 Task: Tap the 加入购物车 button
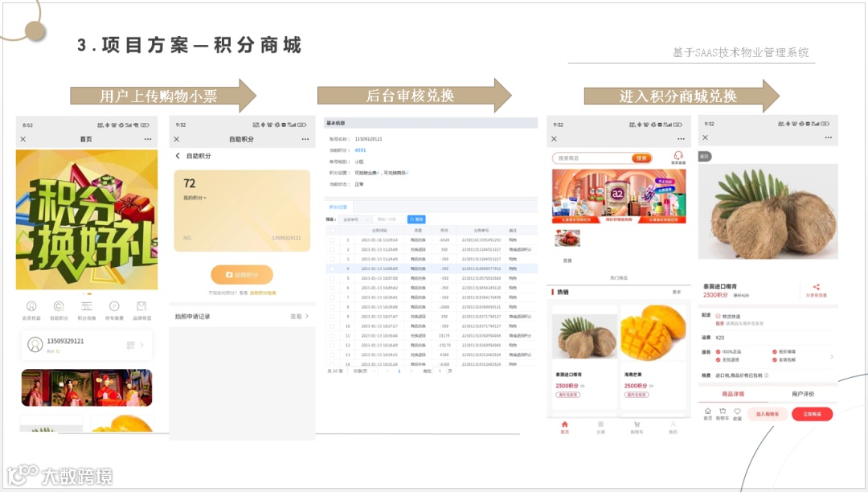[x=768, y=414]
